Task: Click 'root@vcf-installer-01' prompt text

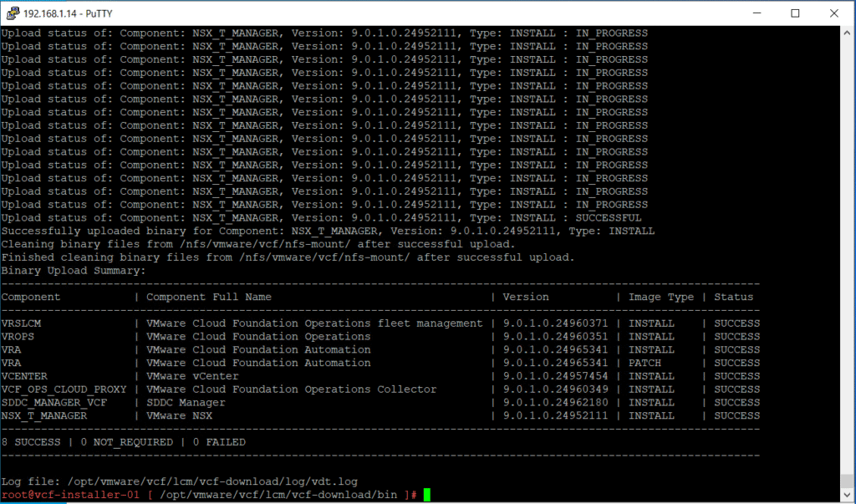Action: tap(70, 495)
